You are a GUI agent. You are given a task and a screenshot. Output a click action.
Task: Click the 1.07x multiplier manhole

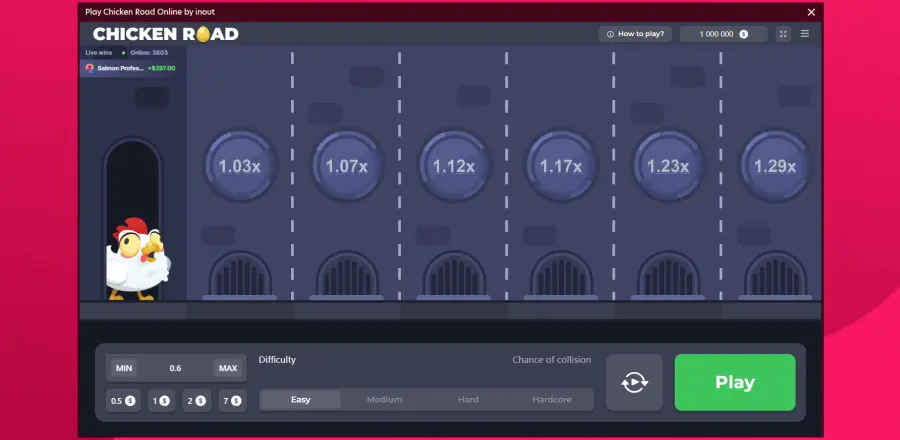click(x=347, y=166)
